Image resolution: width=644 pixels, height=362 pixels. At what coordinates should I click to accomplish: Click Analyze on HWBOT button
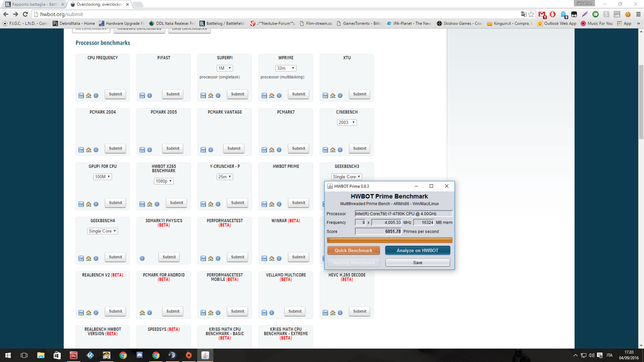[418, 250]
